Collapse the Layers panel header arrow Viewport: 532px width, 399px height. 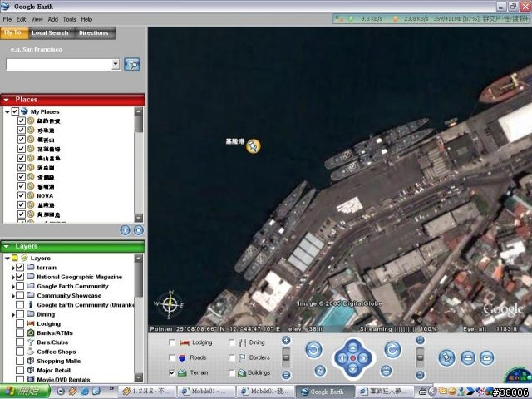coord(6,246)
